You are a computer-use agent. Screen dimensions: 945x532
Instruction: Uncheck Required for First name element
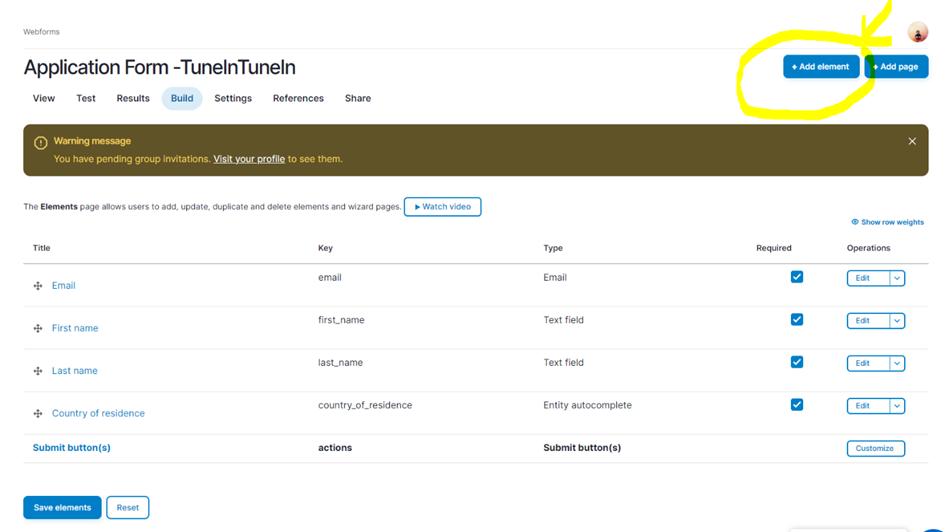pos(797,319)
